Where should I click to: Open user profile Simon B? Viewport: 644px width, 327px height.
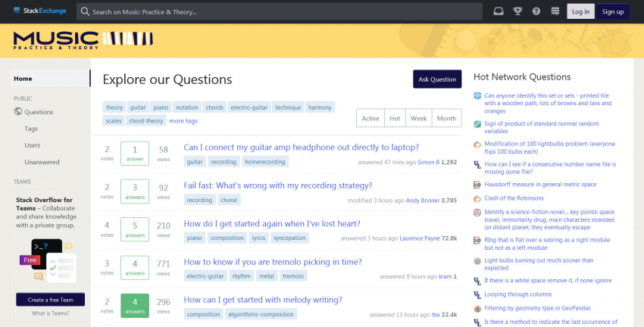click(x=428, y=163)
